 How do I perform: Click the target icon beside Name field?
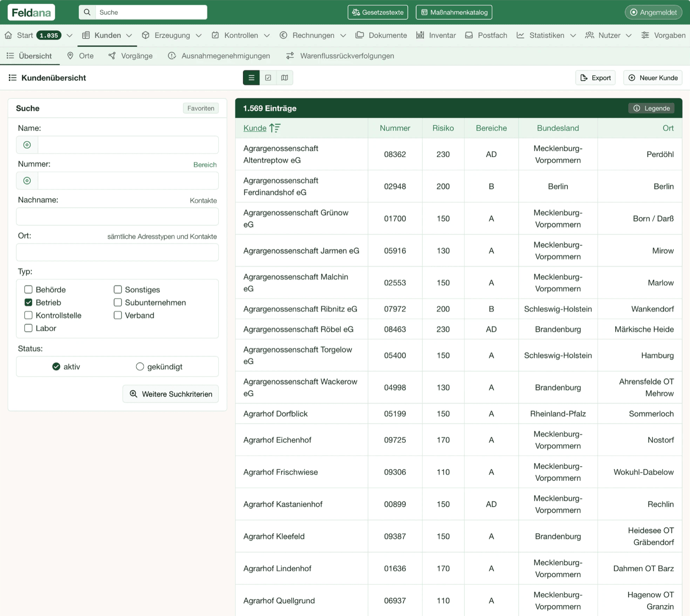[x=27, y=145]
